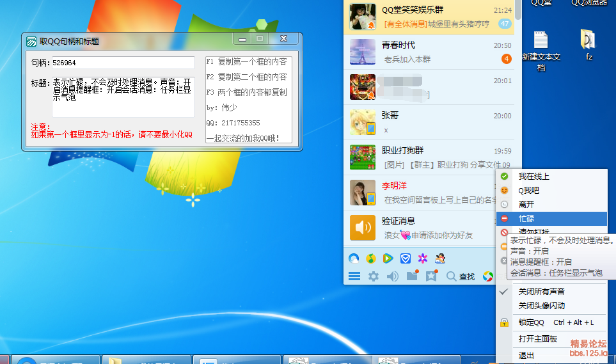Click the 职业打狗群 group avatar
The image size is (616, 364).
click(x=363, y=157)
